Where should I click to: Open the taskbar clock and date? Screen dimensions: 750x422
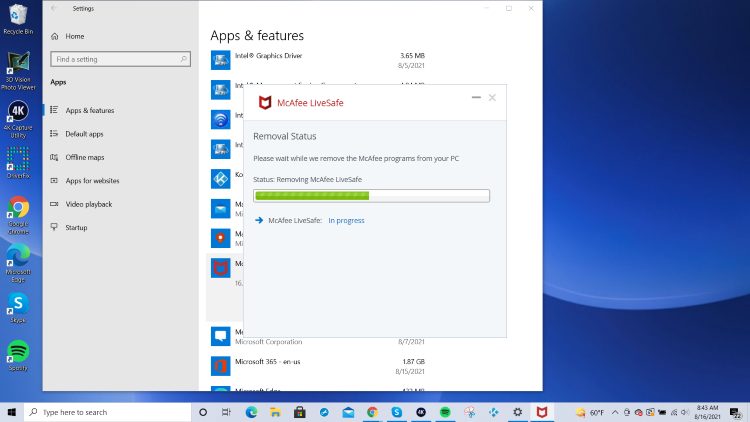(x=707, y=412)
